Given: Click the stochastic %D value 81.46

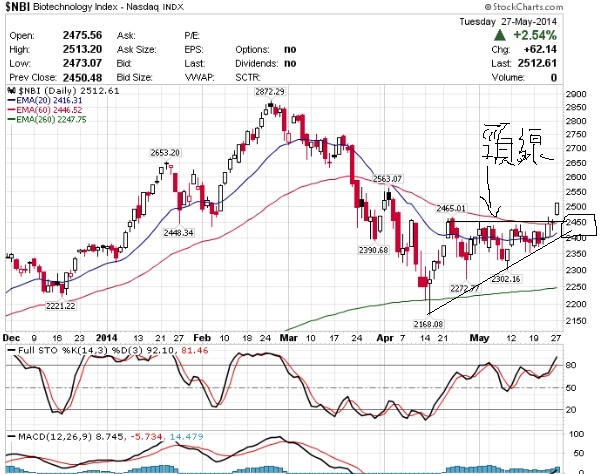Looking at the screenshot, I should 195,350.
